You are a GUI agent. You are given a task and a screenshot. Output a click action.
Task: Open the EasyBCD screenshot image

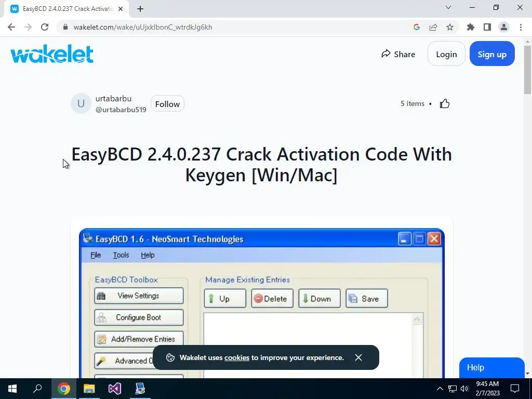coord(262,303)
